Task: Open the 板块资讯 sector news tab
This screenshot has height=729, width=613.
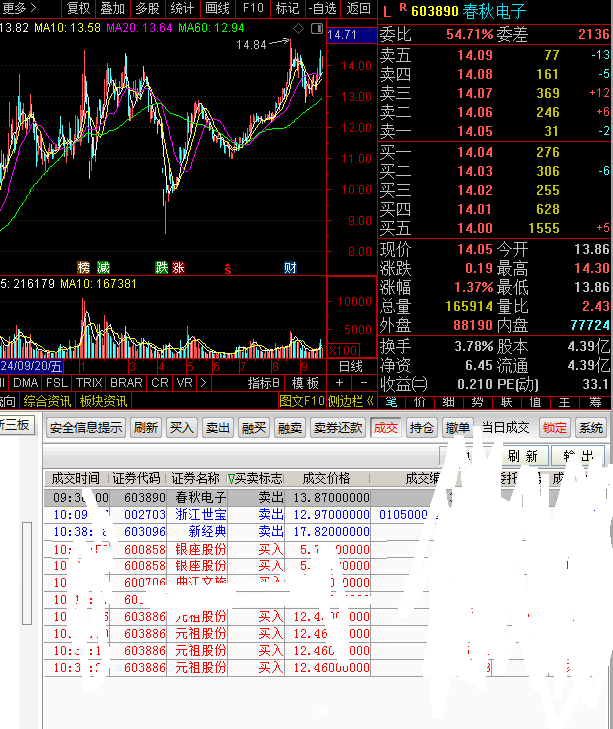Action: click(x=103, y=401)
